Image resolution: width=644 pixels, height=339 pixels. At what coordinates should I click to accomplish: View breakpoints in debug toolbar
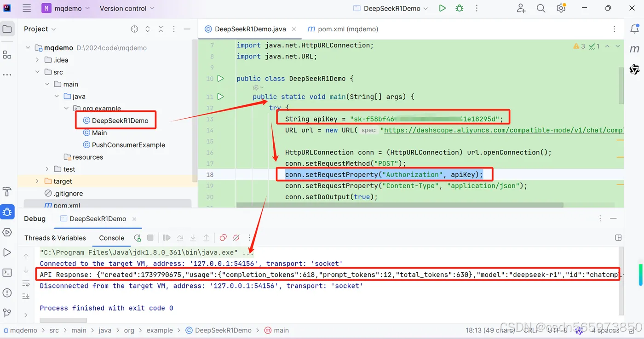click(x=223, y=238)
